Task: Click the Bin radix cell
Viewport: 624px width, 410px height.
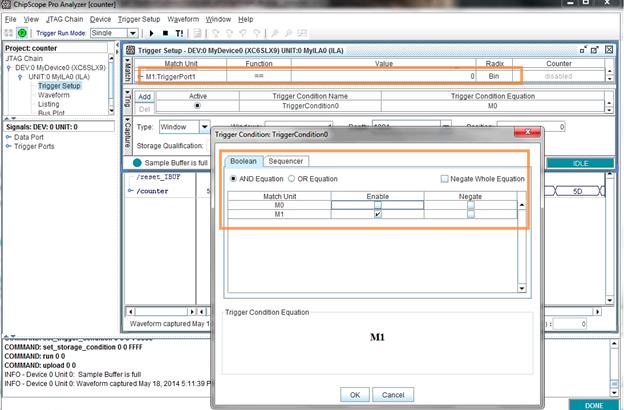Action: click(x=494, y=76)
